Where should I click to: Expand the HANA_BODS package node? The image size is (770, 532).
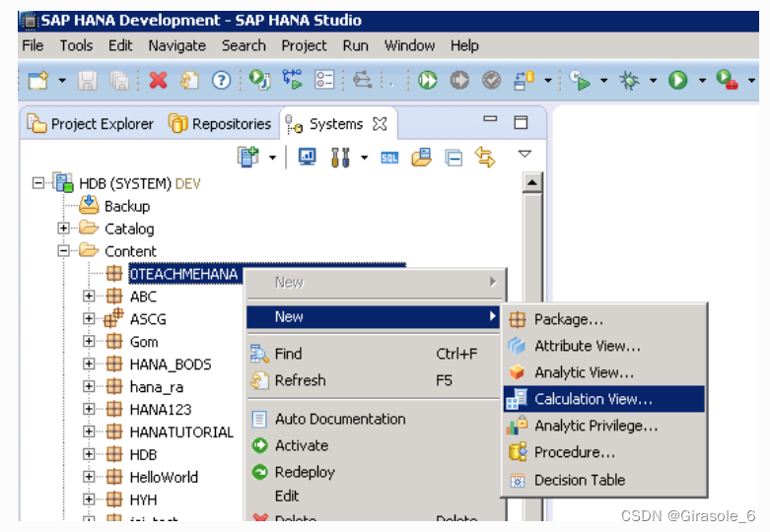tap(89, 364)
